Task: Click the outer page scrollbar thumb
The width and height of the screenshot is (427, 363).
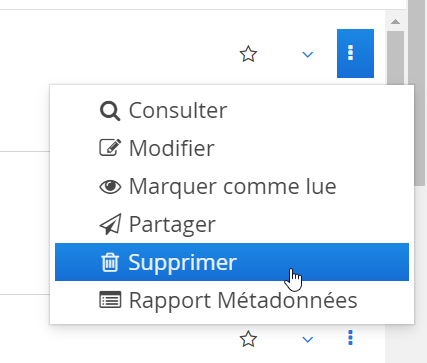Action: (418, 93)
